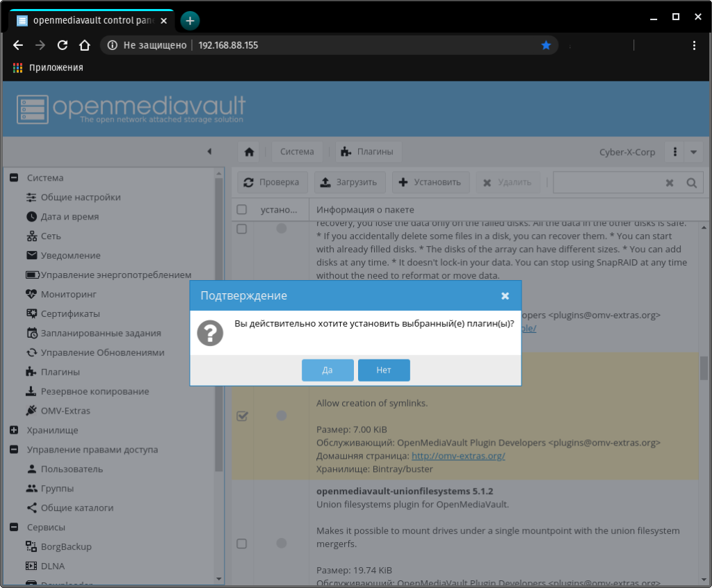Uncheck the symlinks plugin checkbox
This screenshot has width=712, height=588.
(242, 416)
